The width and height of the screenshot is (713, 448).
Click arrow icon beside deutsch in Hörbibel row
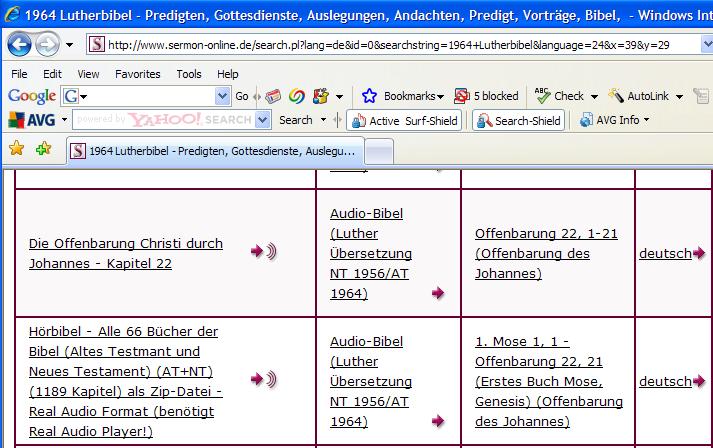(x=699, y=380)
